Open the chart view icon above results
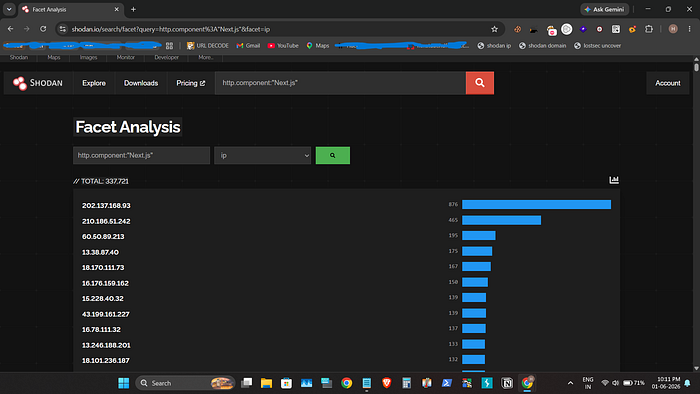This screenshot has height=394, width=700. point(614,180)
